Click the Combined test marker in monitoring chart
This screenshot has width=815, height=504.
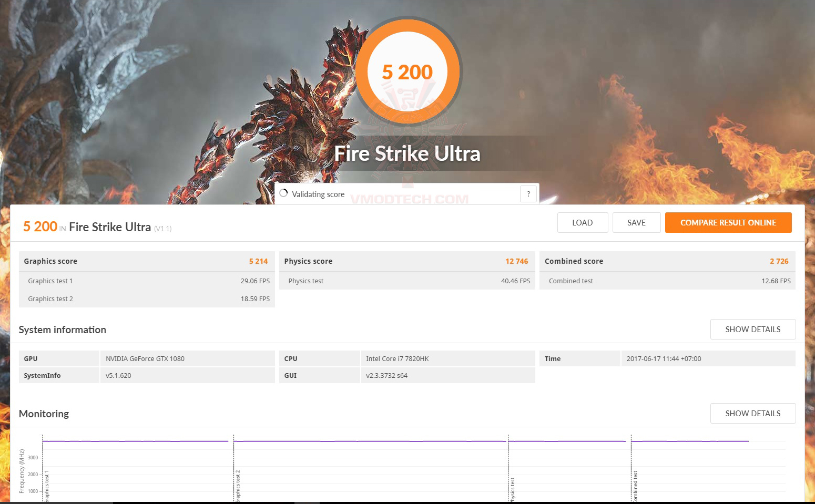click(x=635, y=486)
